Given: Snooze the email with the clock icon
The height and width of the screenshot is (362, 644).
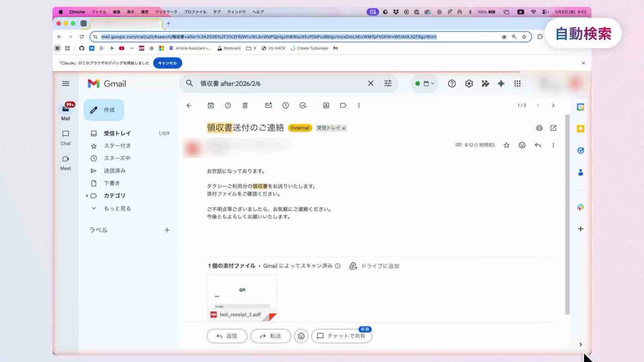Looking at the screenshot, I should click(285, 105).
